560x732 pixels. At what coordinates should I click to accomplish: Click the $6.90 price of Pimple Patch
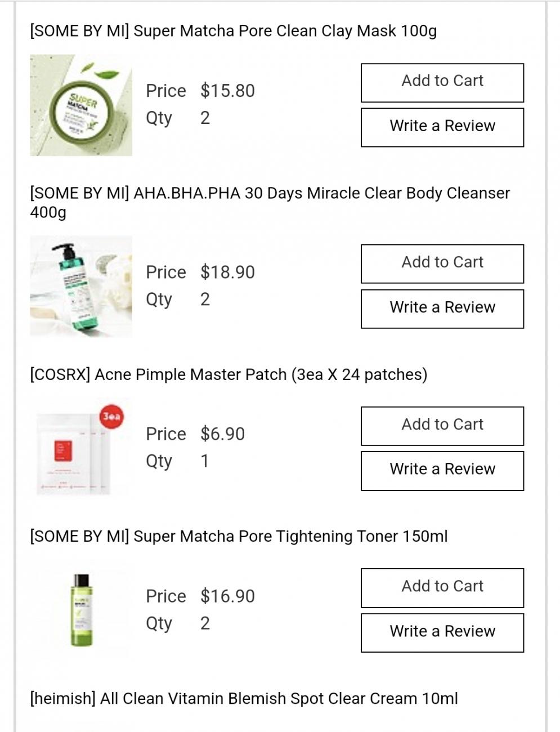(x=222, y=434)
